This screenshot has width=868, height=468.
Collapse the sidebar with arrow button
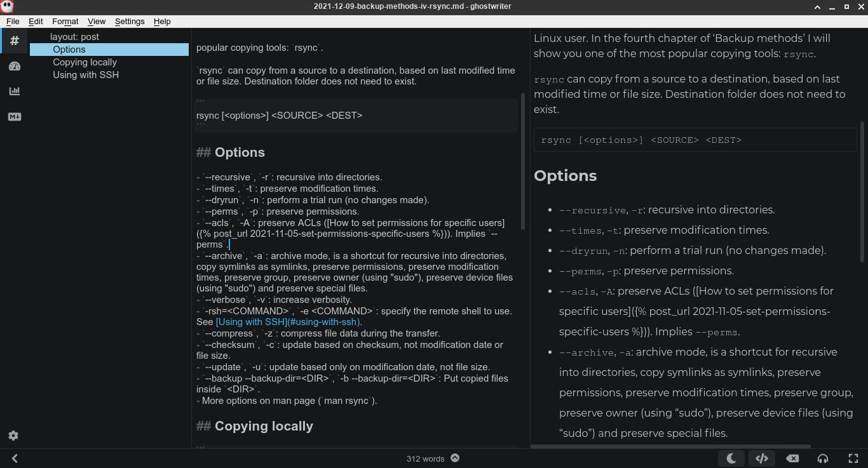point(15,458)
